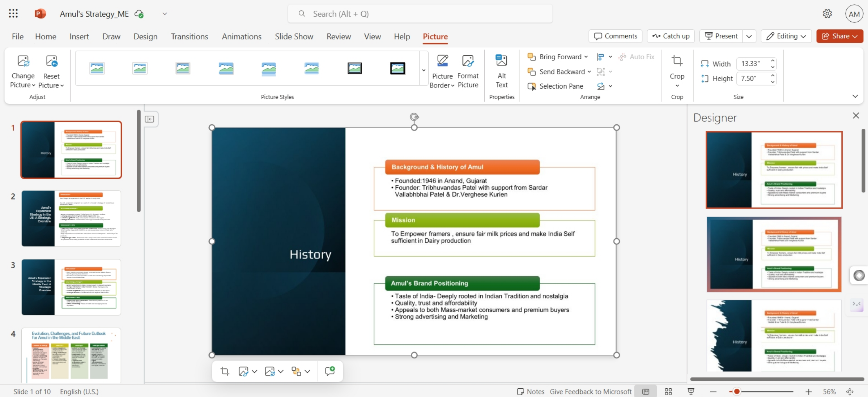The width and height of the screenshot is (868, 397).
Task: Click the Rotate objects icon
Action: point(601,86)
